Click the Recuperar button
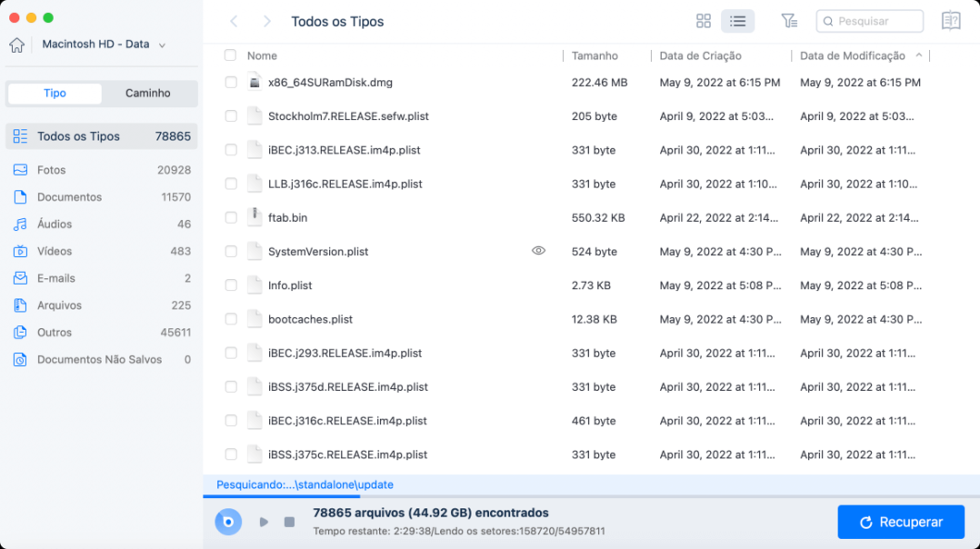The image size is (980, 549). 900,521
